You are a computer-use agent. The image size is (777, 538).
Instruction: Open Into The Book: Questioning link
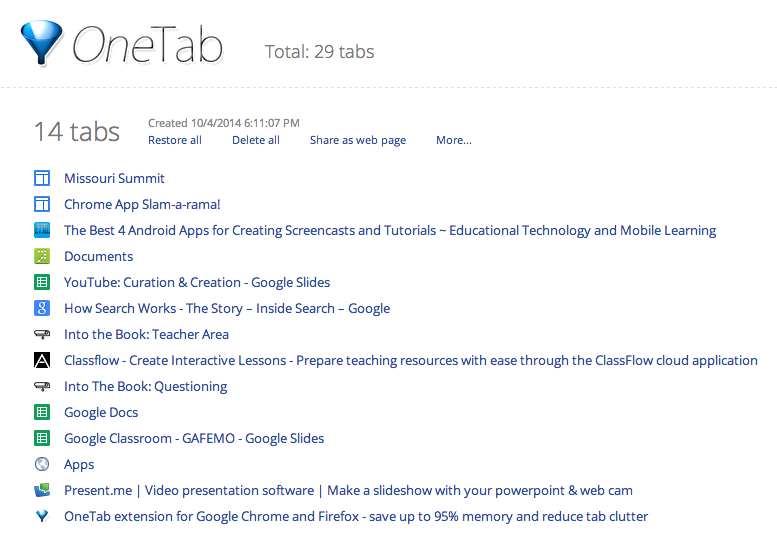coord(146,386)
